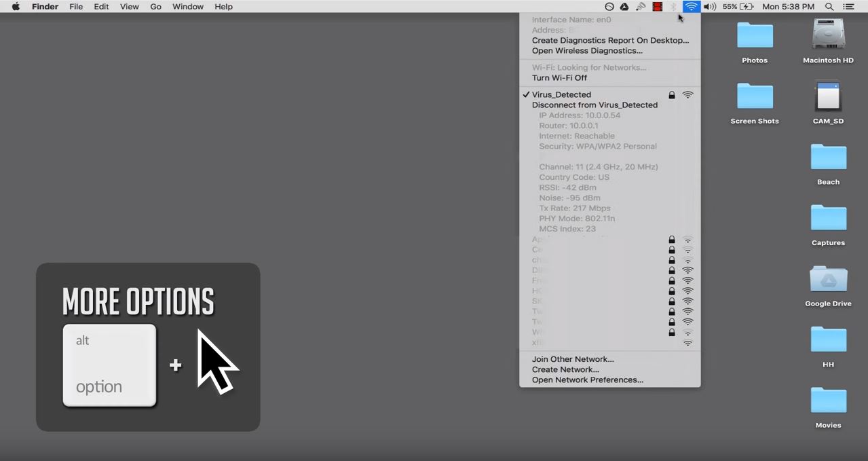
Task: Open the Apple menu
Action: pos(16,7)
